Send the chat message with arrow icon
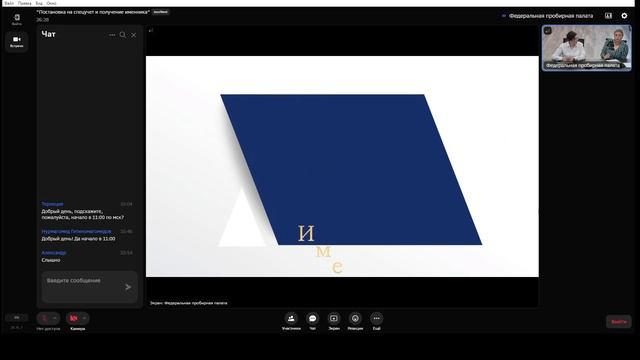This screenshot has width=640, height=360. [x=128, y=287]
